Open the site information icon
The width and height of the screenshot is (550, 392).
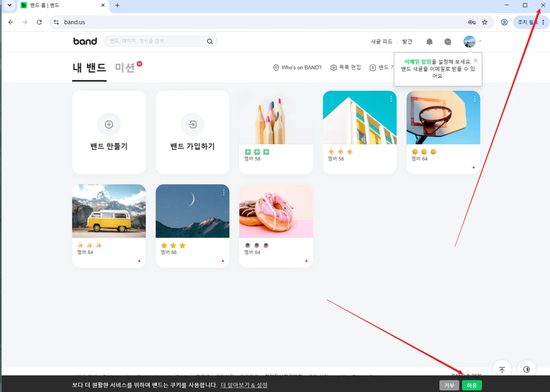pyautogui.click(x=56, y=22)
